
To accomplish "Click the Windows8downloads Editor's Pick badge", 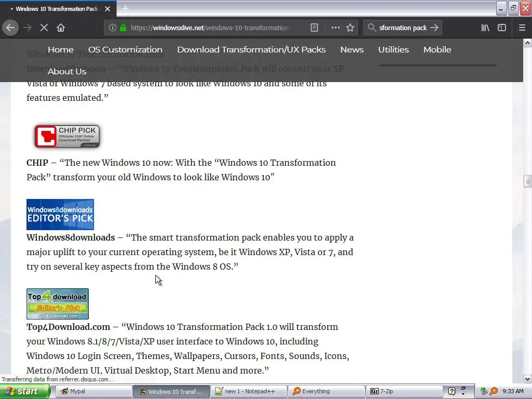I will point(60,215).
